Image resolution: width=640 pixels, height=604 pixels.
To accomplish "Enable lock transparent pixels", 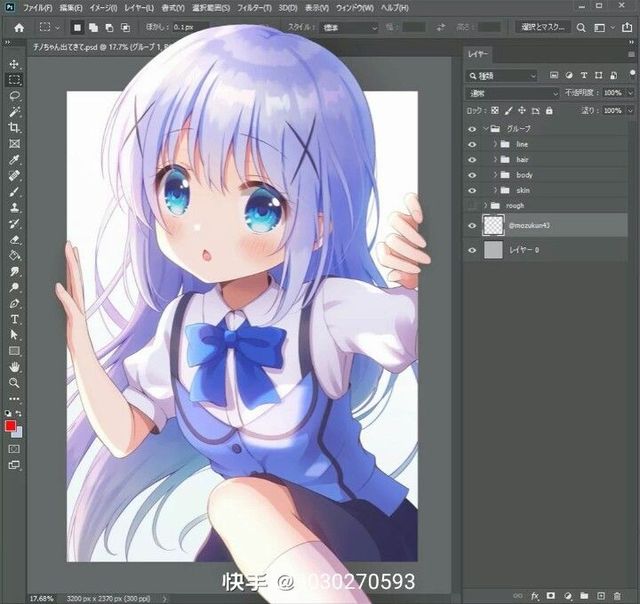I will [495, 111].
